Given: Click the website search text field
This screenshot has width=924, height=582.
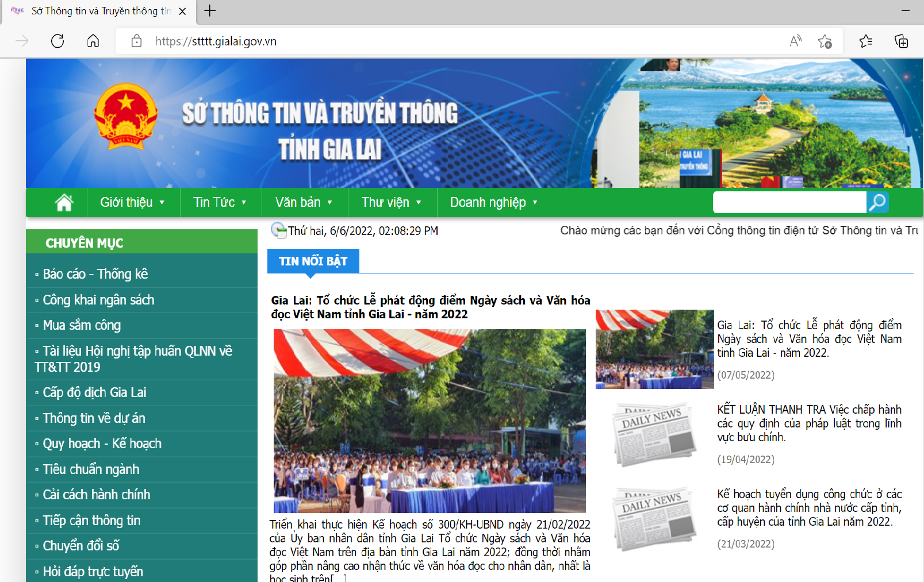Looking at the screenshot, I should pyautogui.click(x=789, y=202).
